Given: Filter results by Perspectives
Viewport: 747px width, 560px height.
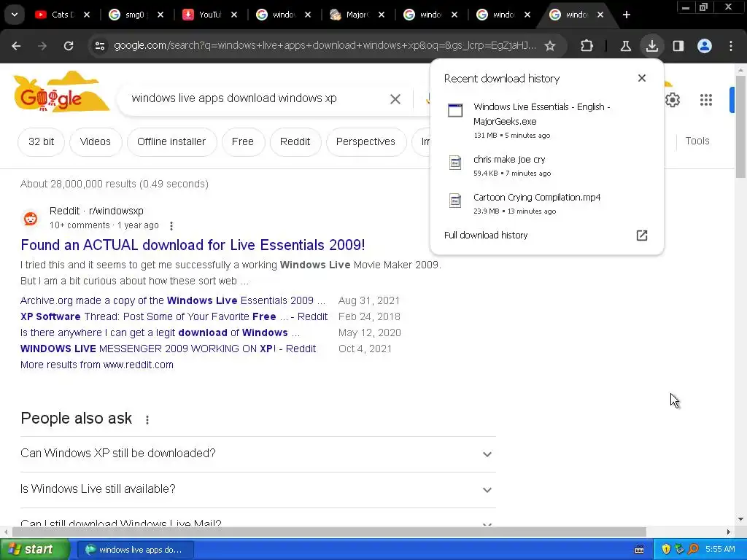Looking at the screenshot, I should [365, 142].
